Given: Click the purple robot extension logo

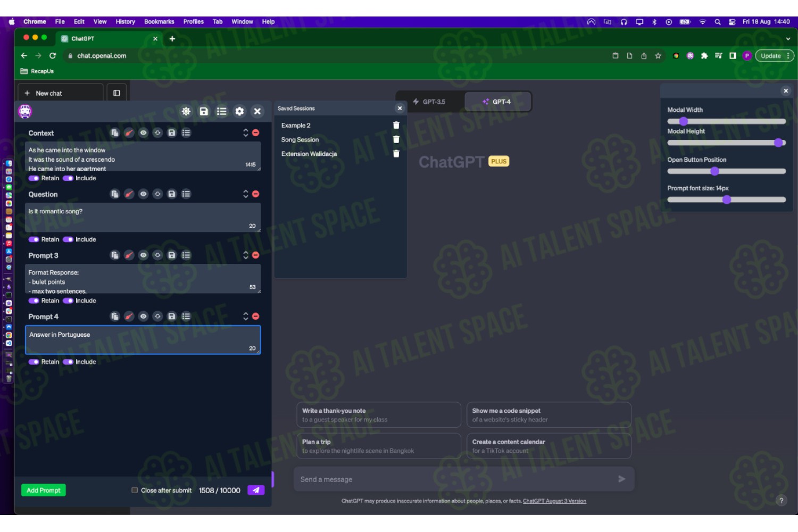Looking at the screenshot, I should [x=25, y=111].
